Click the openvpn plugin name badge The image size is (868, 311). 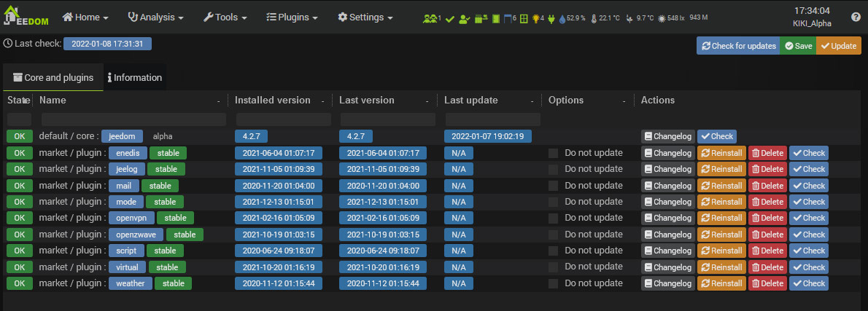(131, 219)
